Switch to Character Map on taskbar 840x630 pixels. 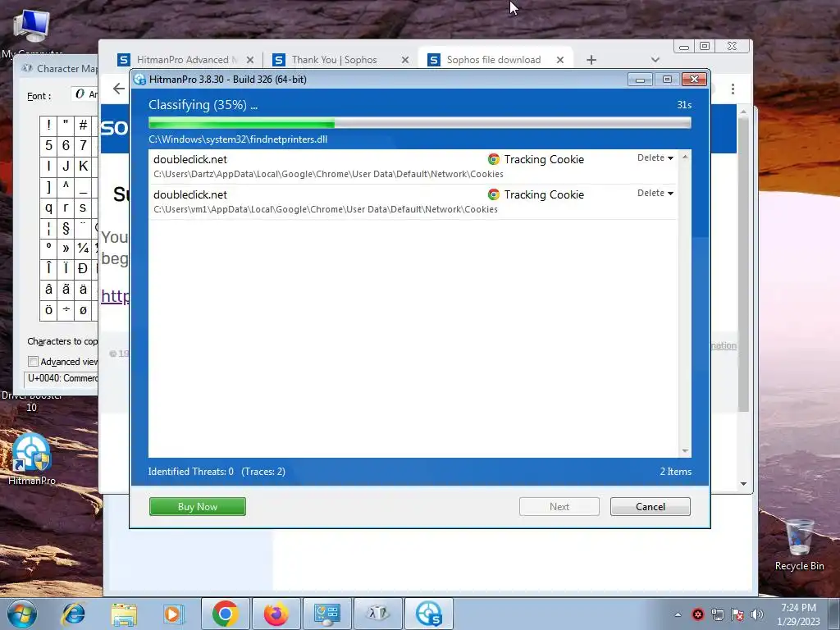[x=377, y=614]
